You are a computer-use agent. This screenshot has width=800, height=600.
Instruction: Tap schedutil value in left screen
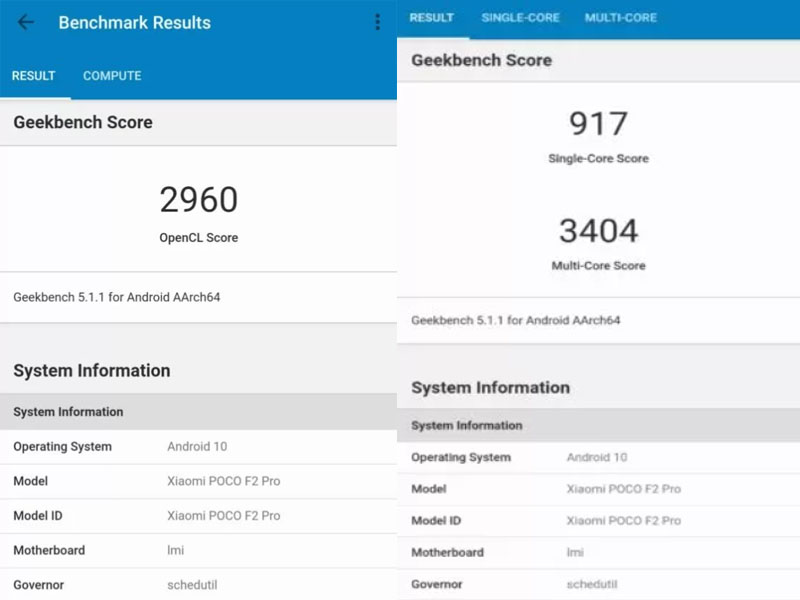(192, 585)
